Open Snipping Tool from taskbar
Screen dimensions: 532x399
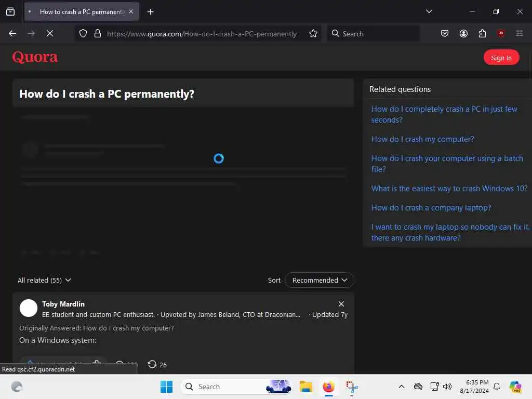(x=352, y=387)
